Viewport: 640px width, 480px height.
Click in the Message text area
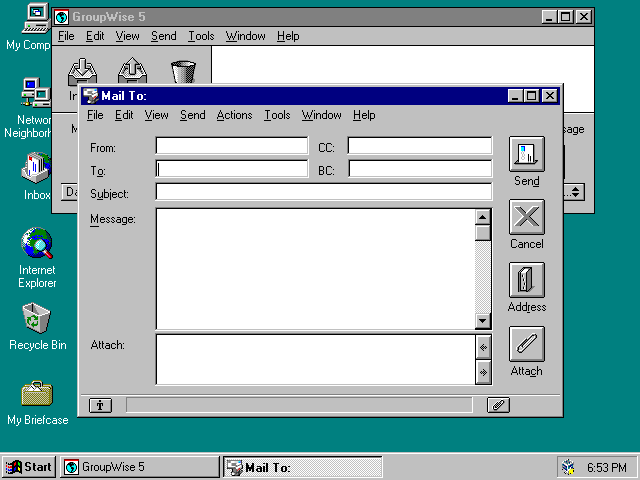[315, 269]
